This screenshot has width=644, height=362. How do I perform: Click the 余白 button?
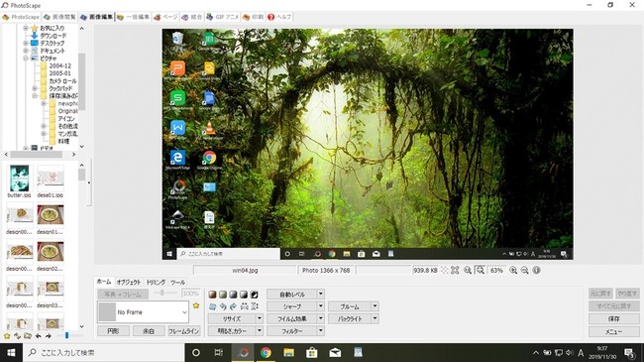(149, 330)
